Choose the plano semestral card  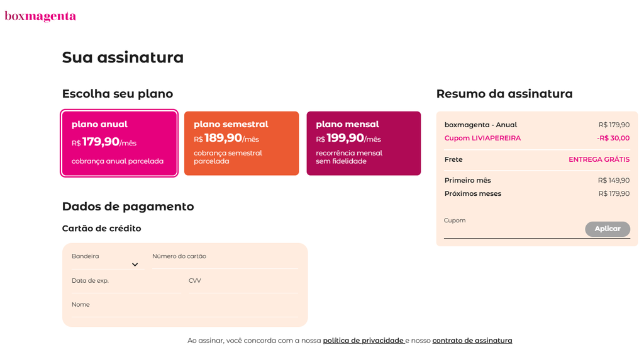[x=241, y=143]
